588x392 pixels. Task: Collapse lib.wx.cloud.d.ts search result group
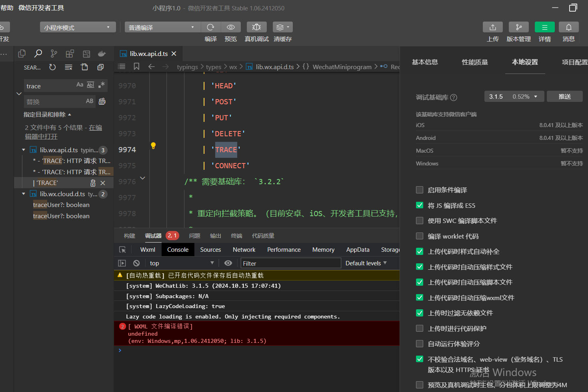(x=24, y=194)
